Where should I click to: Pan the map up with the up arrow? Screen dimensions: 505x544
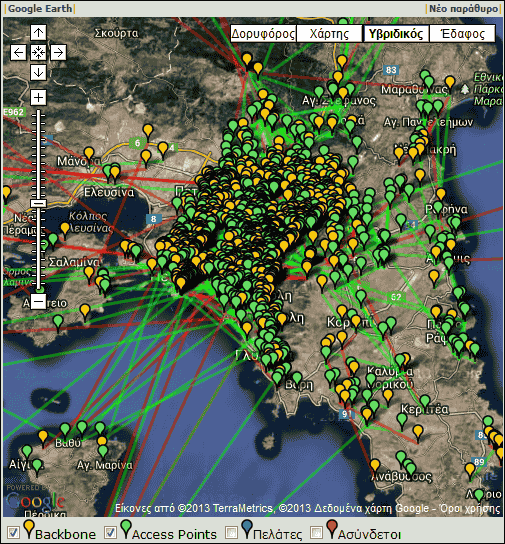pos(38,33)
